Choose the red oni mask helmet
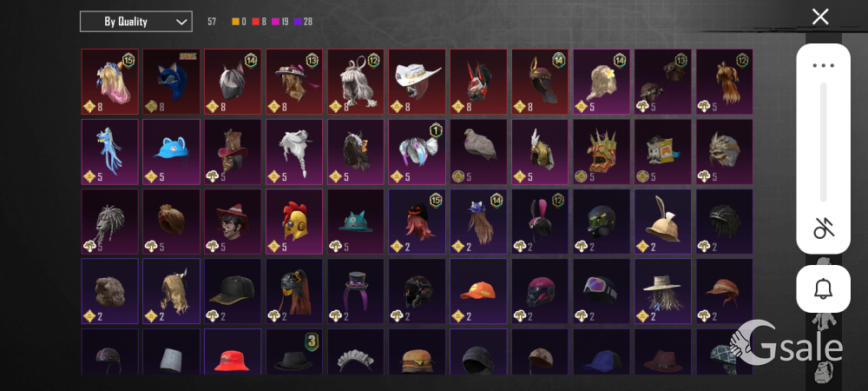868x391 pixels. [478, 82]
